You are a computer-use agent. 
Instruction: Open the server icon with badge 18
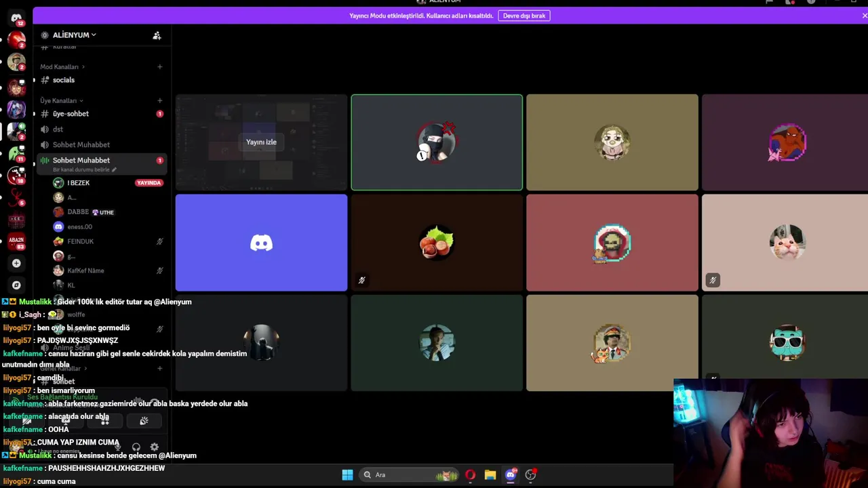click(x=16, y=176)
